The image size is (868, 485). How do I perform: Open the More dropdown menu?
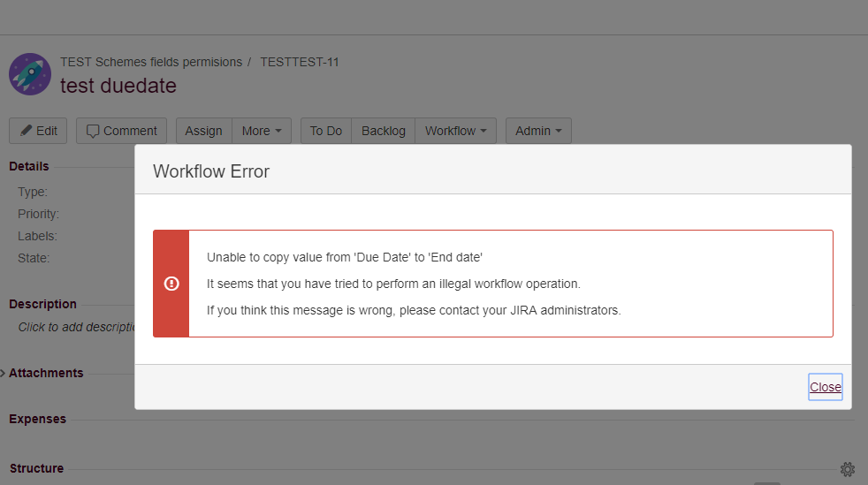click(262, 131)
